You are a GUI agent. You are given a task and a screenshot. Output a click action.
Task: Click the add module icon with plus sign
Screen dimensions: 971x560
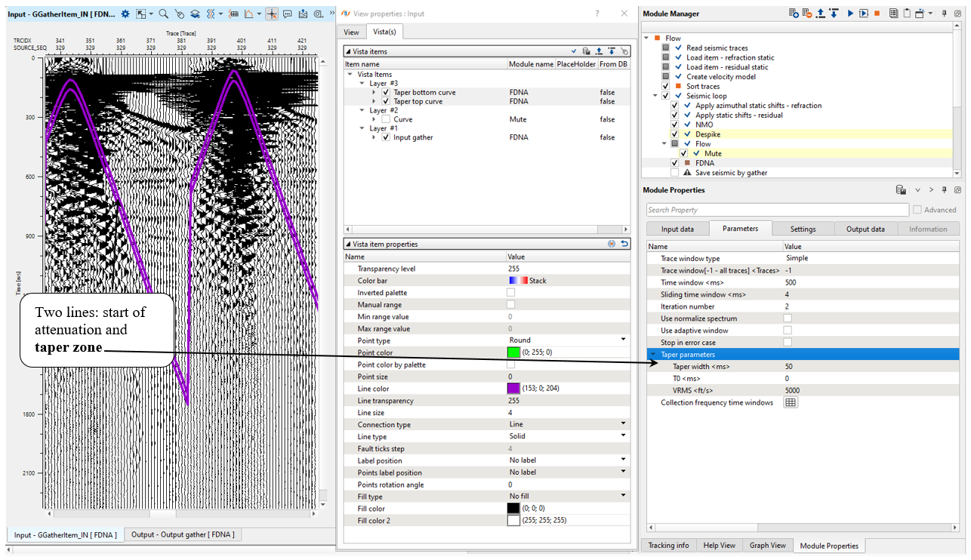[x=794, y=14]
